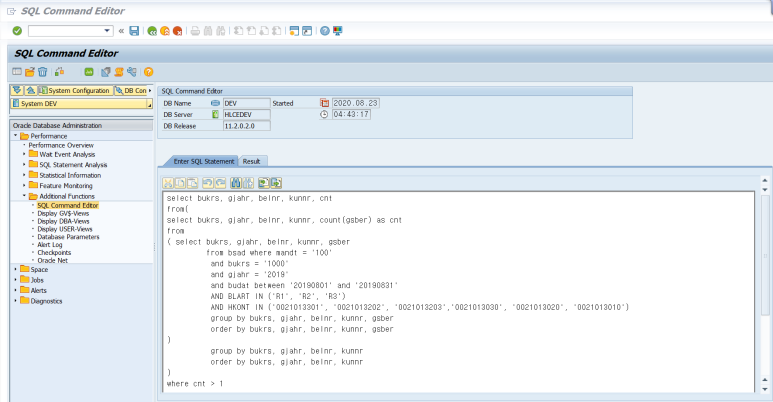This screenshot has width=773, height=402.
Task: Click the Save disk icon
Action: (x=135, y=31)
